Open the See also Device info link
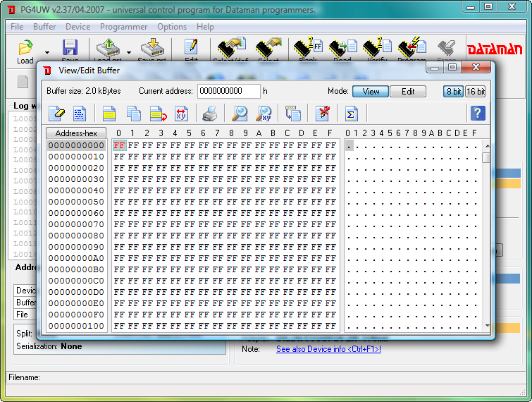The width and height of the screenshot is (532, 402). [328, 349]
